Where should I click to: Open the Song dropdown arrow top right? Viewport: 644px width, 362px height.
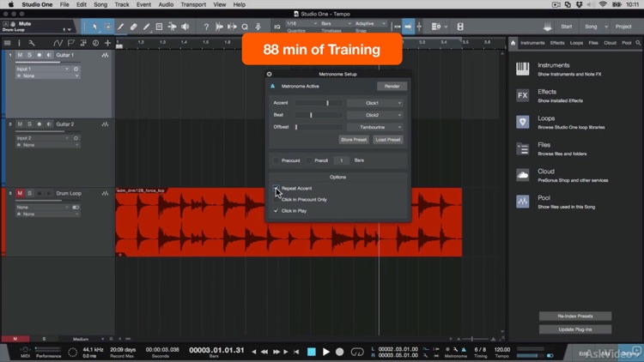click(606, 27)
